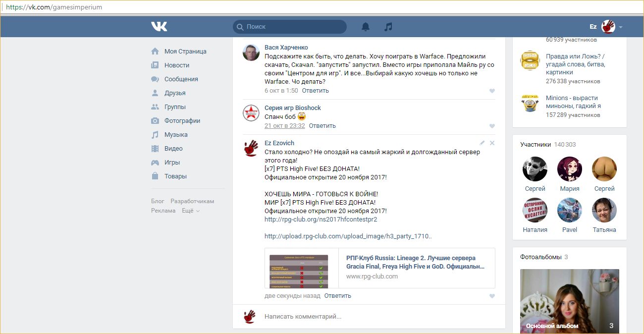Click the people icon beside Группы
This screenshot has height=334, width=644.
(155, 107)
